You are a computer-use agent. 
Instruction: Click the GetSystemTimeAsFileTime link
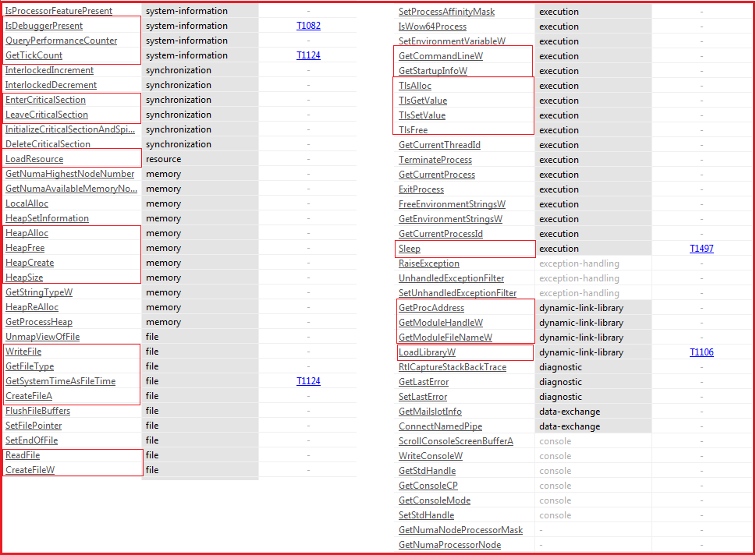(x=61, y=381)
